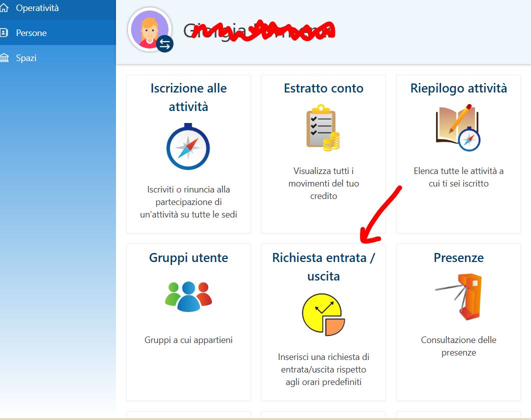This screenshot has width=531, height=420.
Task: Click the clipboard with coins icon
Action: tap(323, 128)
